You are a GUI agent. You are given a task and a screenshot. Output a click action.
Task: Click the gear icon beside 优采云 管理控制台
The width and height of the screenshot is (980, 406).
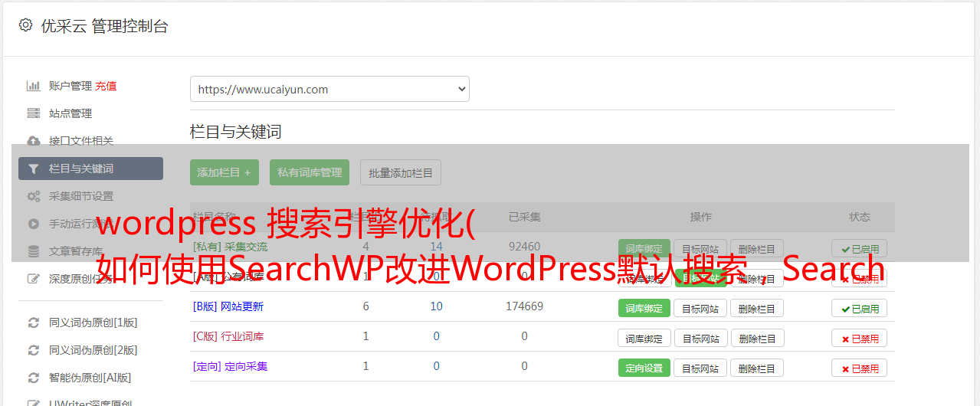click(x=25, y=25)
